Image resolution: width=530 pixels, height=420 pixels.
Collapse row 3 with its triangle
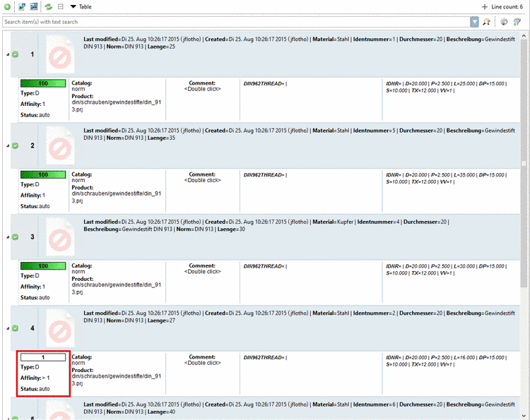click(8, 237)
